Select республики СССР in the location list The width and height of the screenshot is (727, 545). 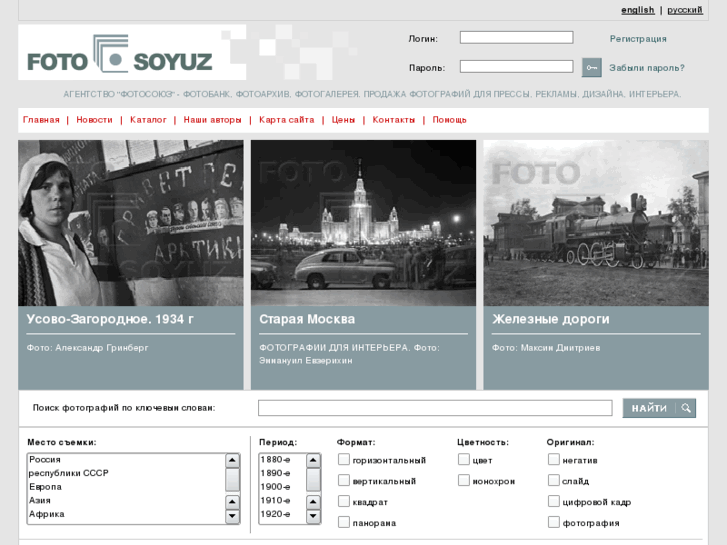126,473
